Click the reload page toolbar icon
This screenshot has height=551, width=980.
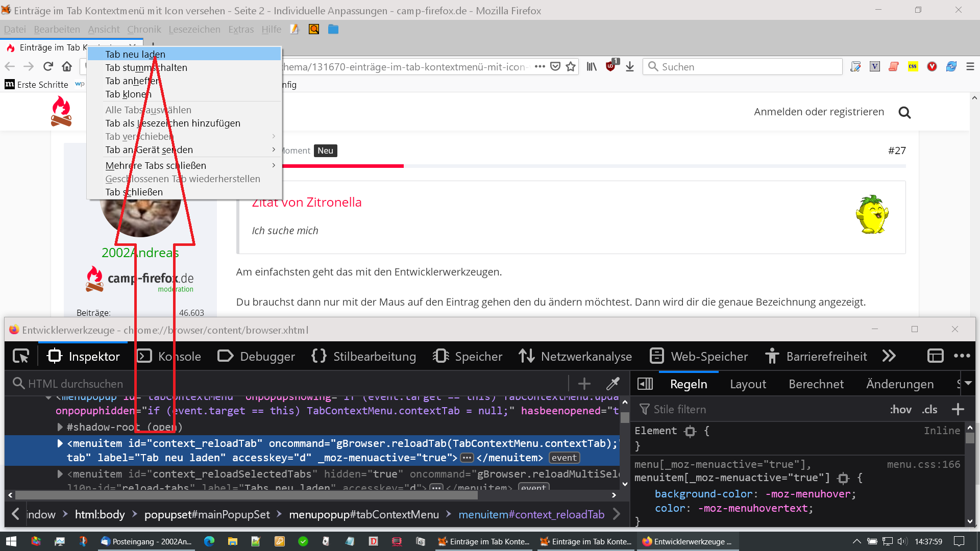pyautogui.click(x=48, y=67)
